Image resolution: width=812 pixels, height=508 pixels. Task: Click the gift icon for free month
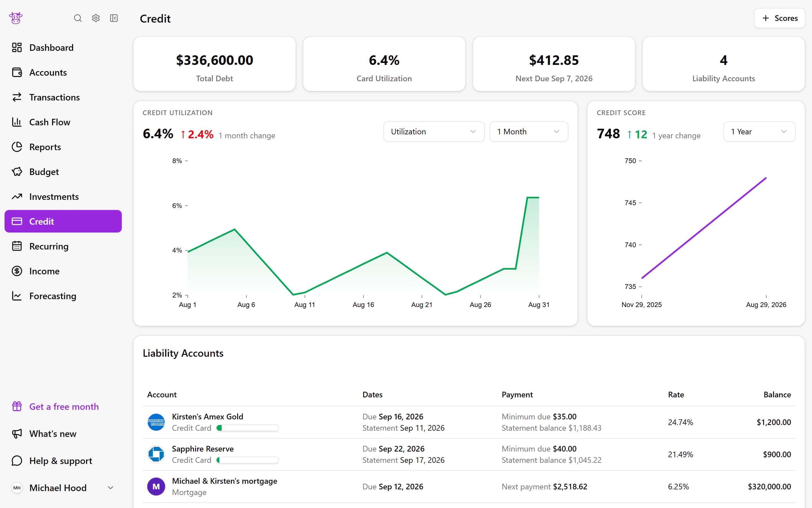point(17,406)
